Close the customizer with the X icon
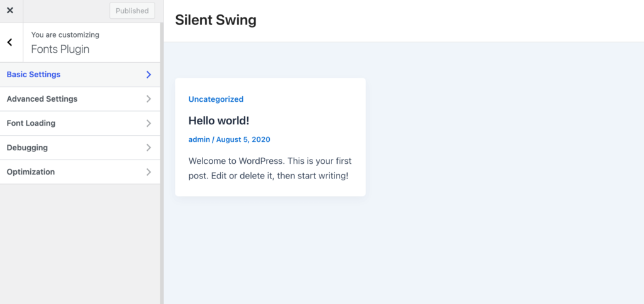Viewport: 644px width, 304px height. pos(10,11)
